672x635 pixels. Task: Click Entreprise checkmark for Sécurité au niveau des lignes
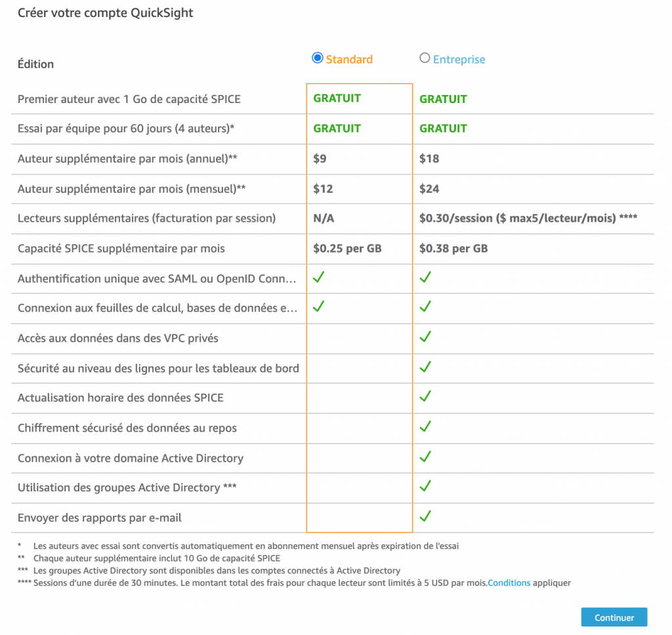coord(425,367)
